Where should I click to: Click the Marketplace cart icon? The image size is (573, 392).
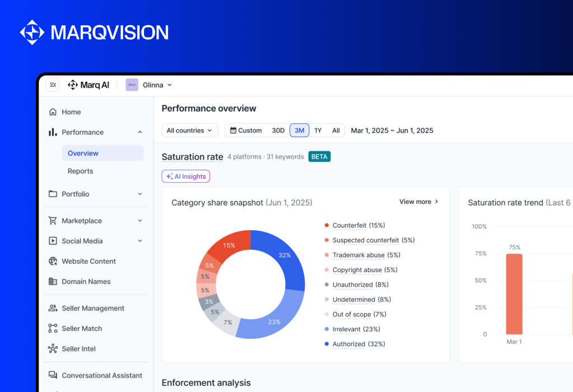coord(53,221)
